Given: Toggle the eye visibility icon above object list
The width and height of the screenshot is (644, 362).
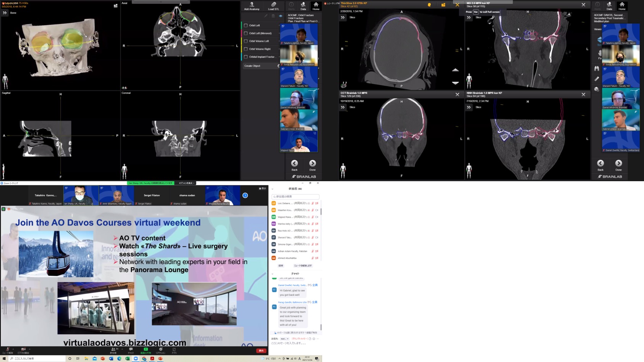Looking at the screenshot, I should click(281, 16).
